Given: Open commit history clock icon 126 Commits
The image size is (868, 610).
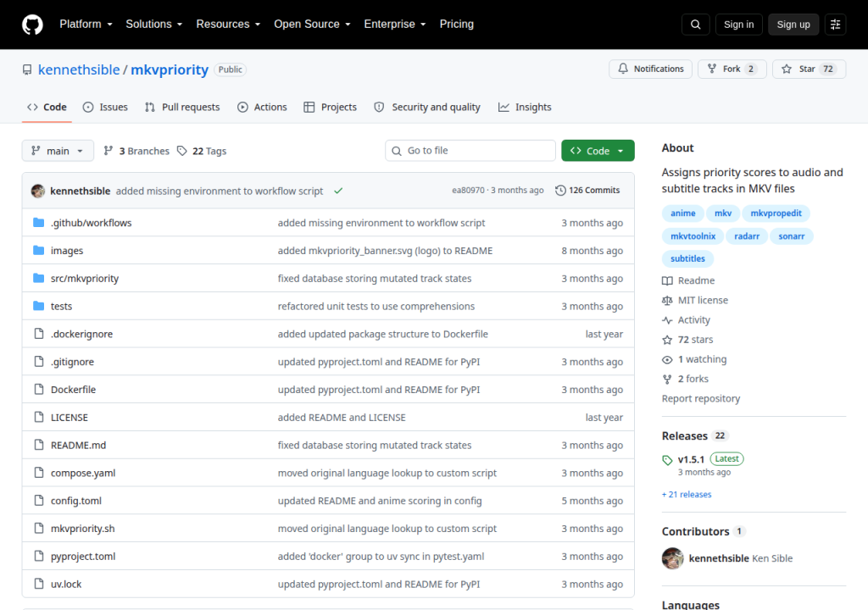Looking at the screenshot, I should 560,191.
